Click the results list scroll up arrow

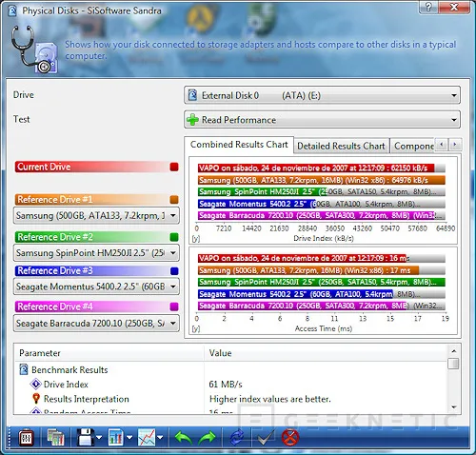click(x=454, y=351)
